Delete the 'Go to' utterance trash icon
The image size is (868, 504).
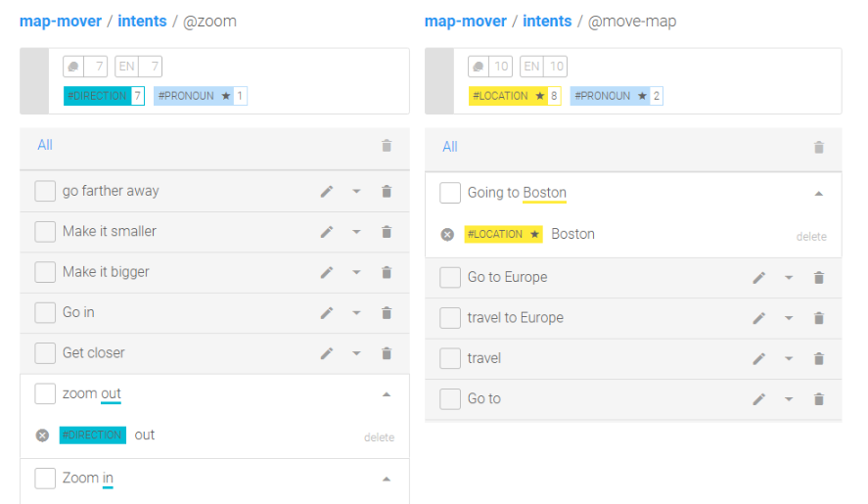click(819, 399)
